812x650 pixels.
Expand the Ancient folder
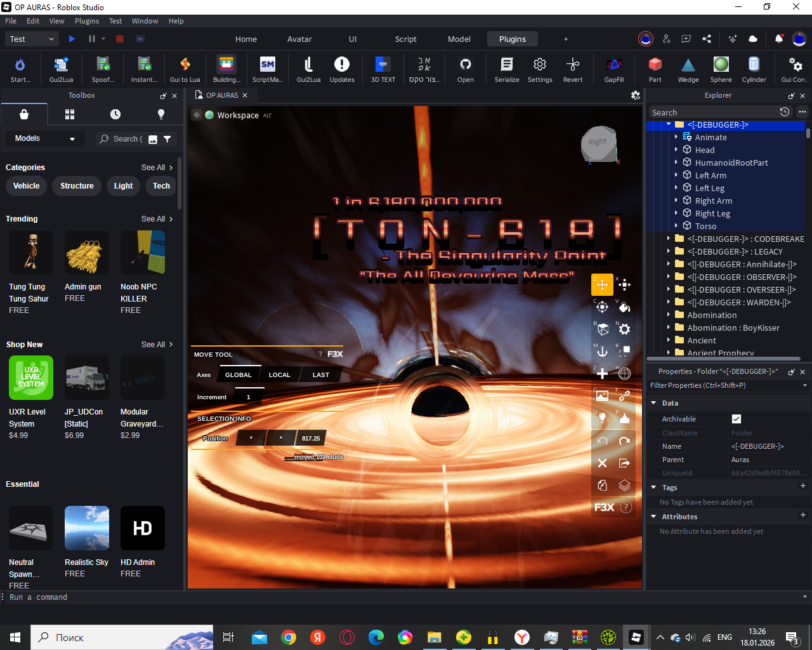tap(669, 340)
